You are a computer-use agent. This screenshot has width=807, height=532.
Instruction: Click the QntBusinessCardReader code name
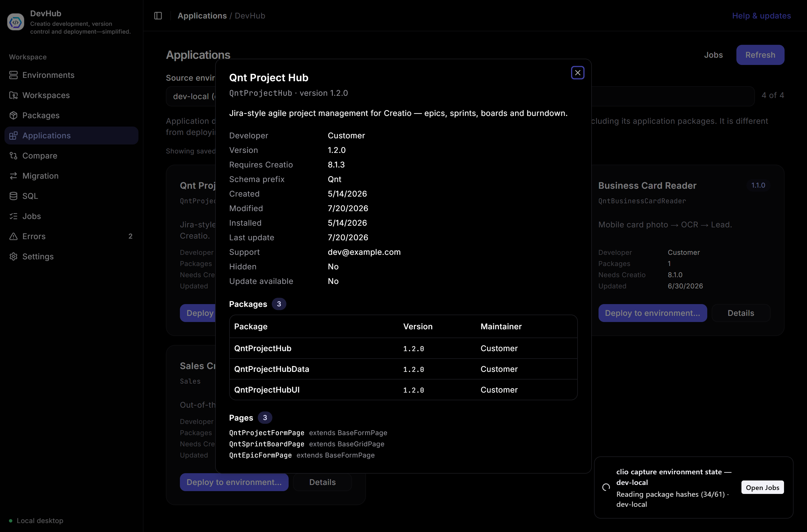[642, 201]
